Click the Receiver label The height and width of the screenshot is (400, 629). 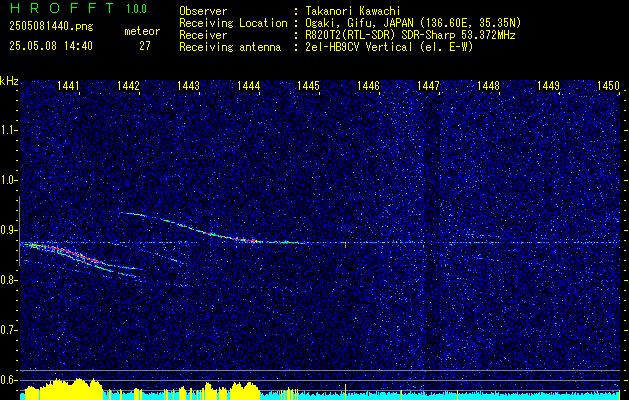(203, 35)
